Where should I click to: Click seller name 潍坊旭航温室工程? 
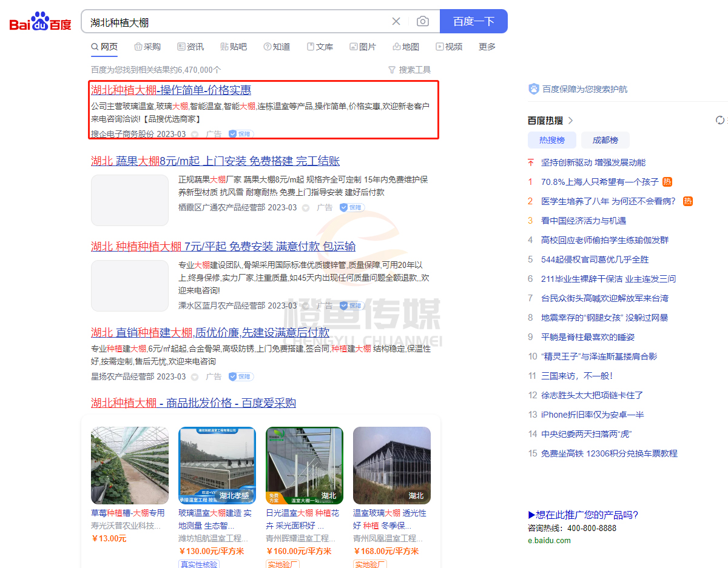(214, 538)
